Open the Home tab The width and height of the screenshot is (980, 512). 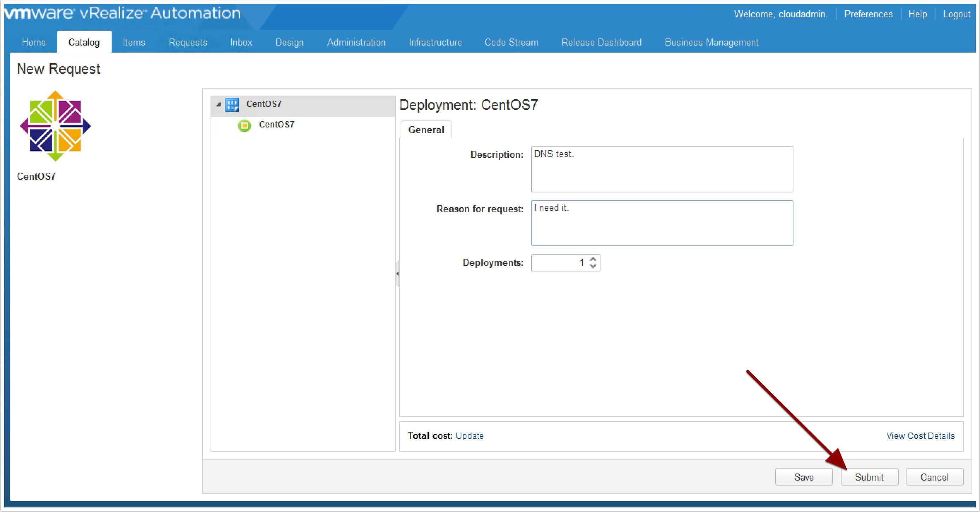(34, 42)
